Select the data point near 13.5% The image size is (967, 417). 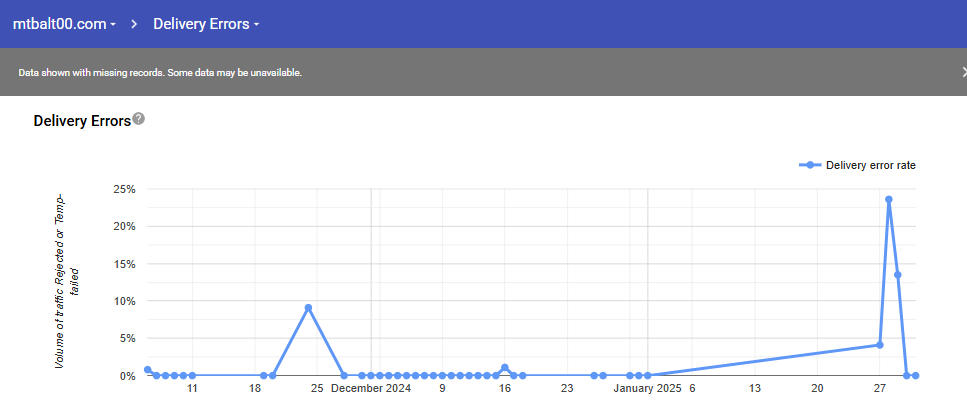point(898,274)
